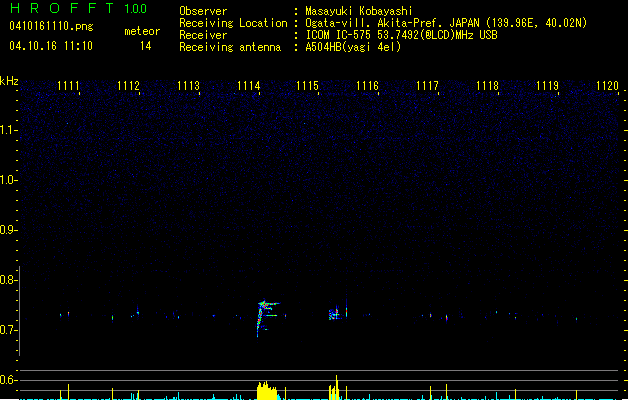Click the 1111 time axis marker
Screen dimensions: 629x400
pyautogui.click(x=68, y=85)
